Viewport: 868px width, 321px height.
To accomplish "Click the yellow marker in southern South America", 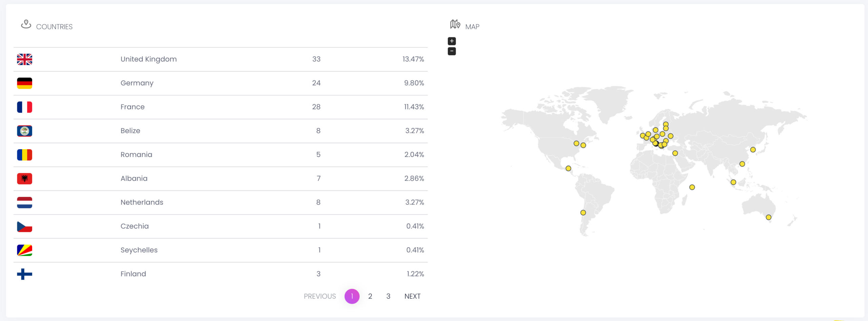I will 583,213.
